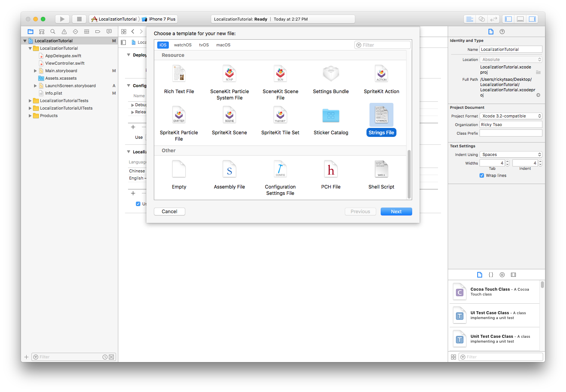Switch to the macOS template tab
This screenshot has width=566, height=392.
[x=223, y=45]
